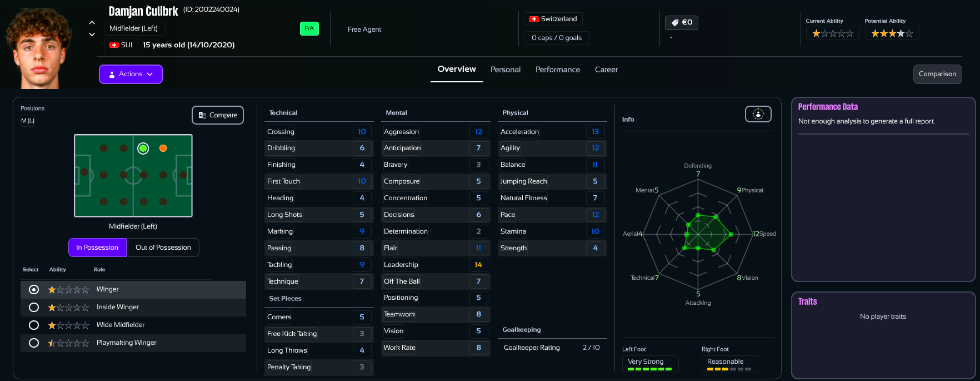
Task: Click the Potential Ability star rating
Action: click(892, 33)
